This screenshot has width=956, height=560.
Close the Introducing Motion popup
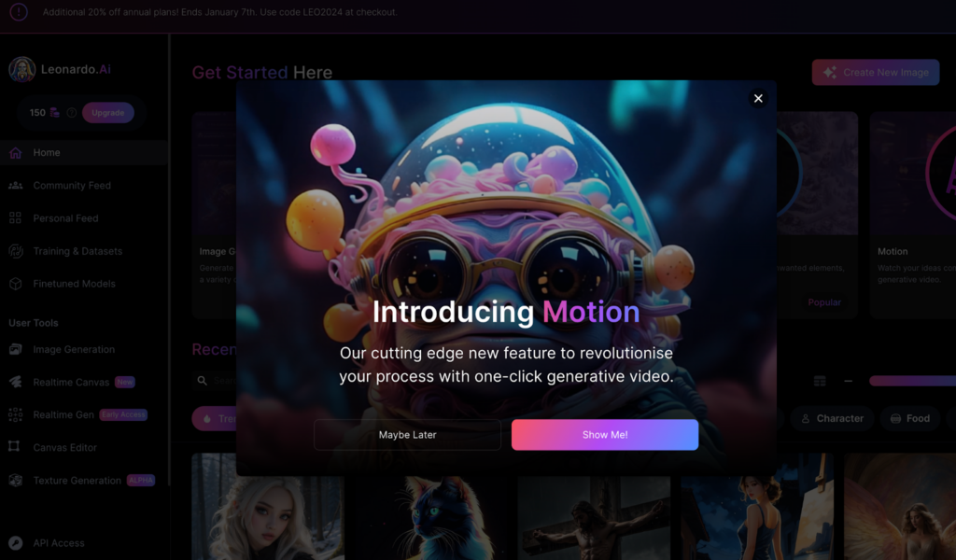coord(758,98)
